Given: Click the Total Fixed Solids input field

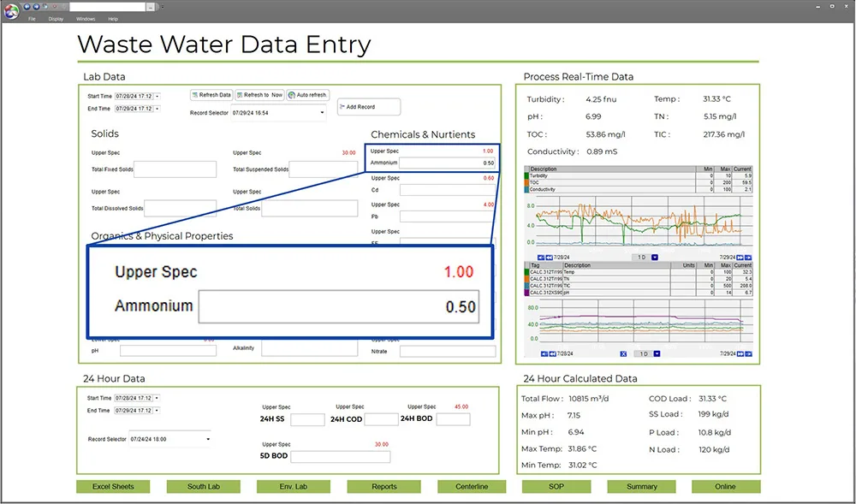Looking at the screenshot, I should [x=175, y=169].
